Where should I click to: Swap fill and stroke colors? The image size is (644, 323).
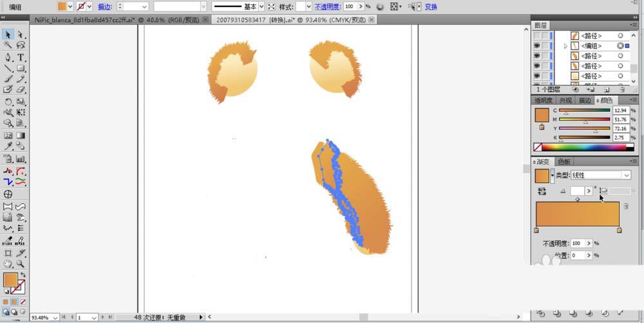coord(23,275)
